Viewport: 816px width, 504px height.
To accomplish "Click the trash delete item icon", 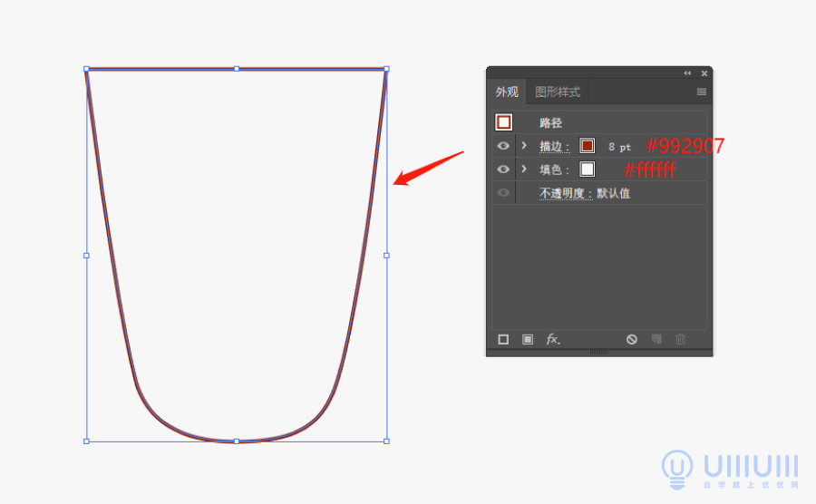I will [x=680, y=340].
